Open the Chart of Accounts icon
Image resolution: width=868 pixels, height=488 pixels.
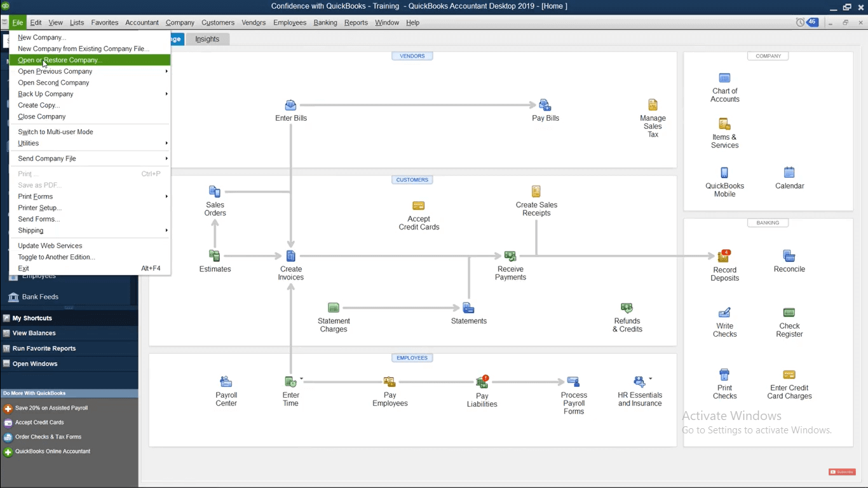coord(725,78)
